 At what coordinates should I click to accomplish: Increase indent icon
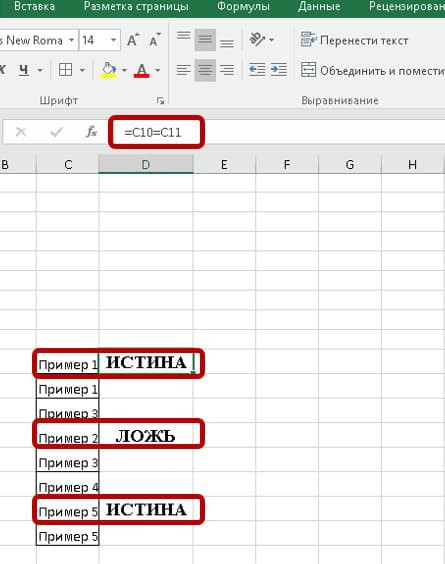[x=279, y=69]
